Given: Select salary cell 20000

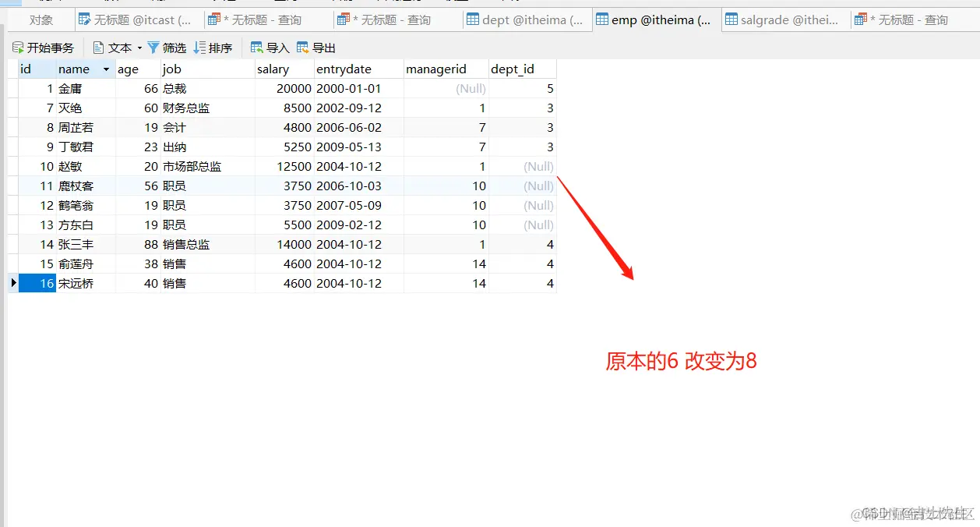Looking at the screenshot, I should tap(284, 89).
